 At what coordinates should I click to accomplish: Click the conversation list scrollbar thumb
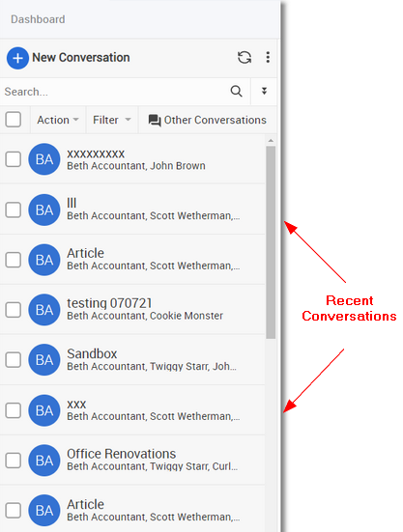point(271,242)
